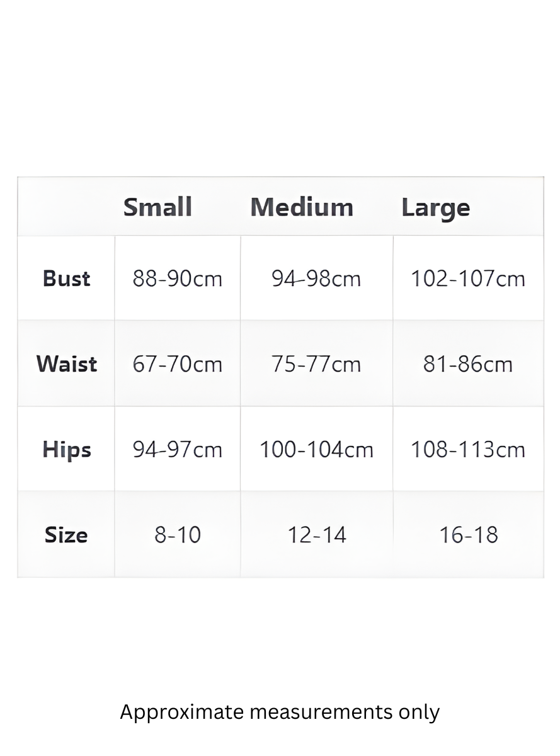Click the 100-104cm hips cell
This screenshot has width=560, height=756.
316,450
